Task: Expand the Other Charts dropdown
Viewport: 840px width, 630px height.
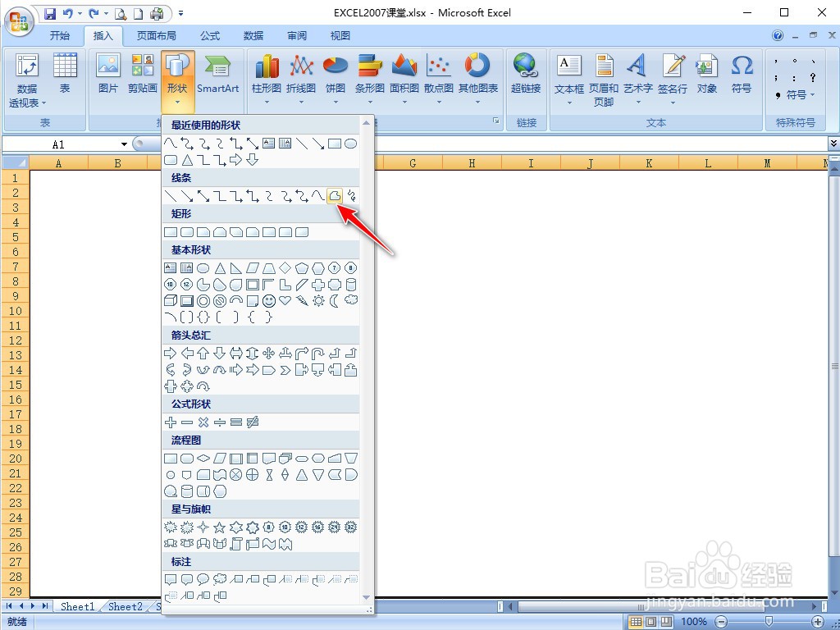Action: (478, 80)
